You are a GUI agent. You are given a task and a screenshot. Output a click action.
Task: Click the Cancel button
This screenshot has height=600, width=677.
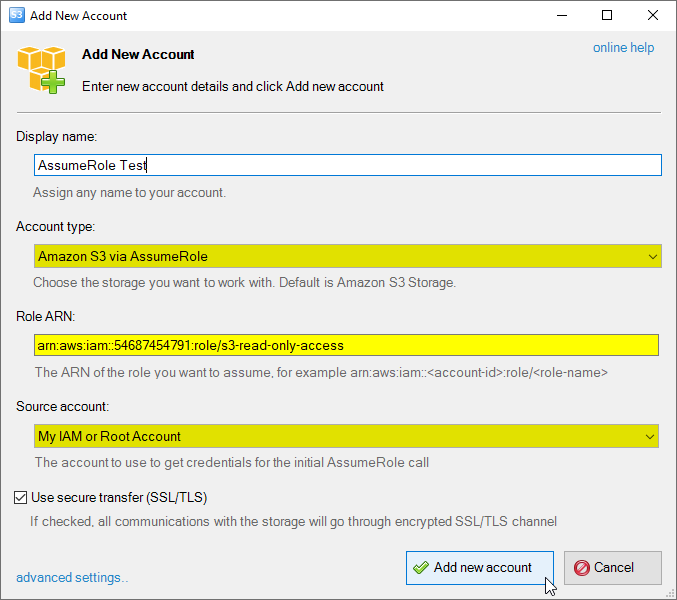coord(613,568)
